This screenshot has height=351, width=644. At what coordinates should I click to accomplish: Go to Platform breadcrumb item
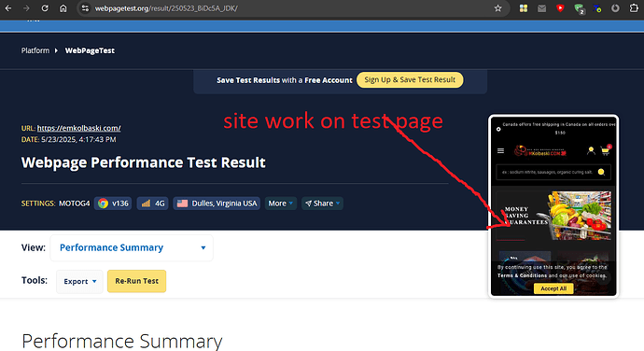click(x=35, y=50)
